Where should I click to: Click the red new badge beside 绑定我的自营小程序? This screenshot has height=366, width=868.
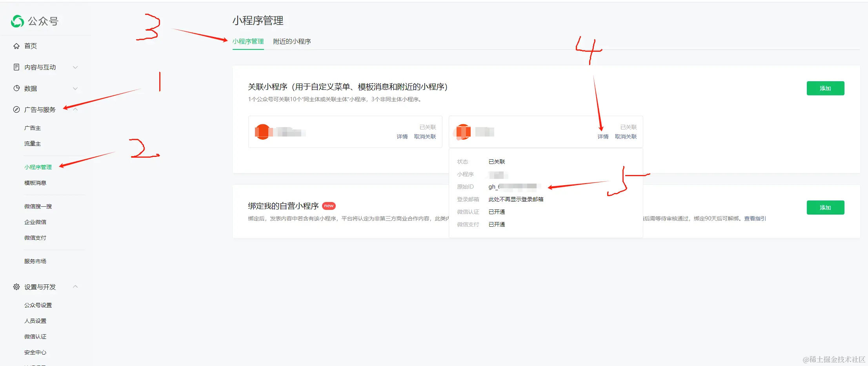pos(329,206)
